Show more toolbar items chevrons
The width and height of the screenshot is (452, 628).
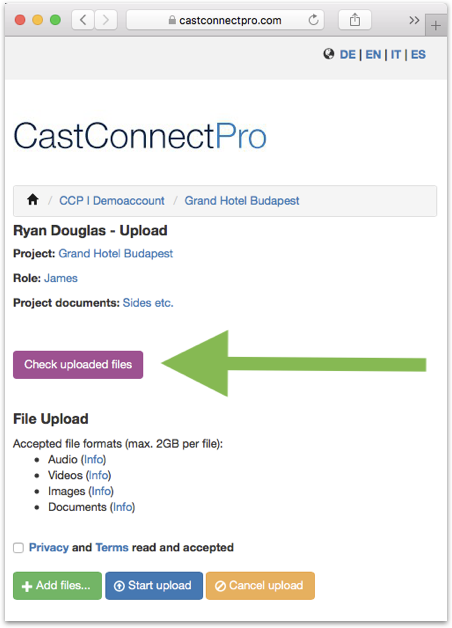tap(414, 20)
